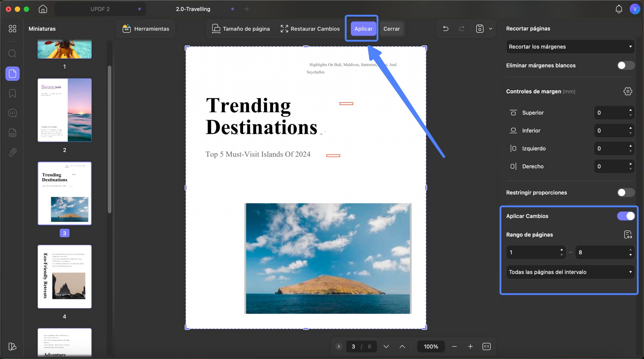Open margin controls settings gear

tap(628, 91)
